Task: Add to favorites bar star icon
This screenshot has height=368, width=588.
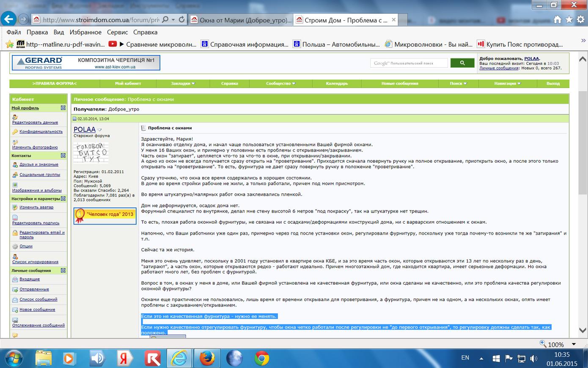Action: pos(10,44)
